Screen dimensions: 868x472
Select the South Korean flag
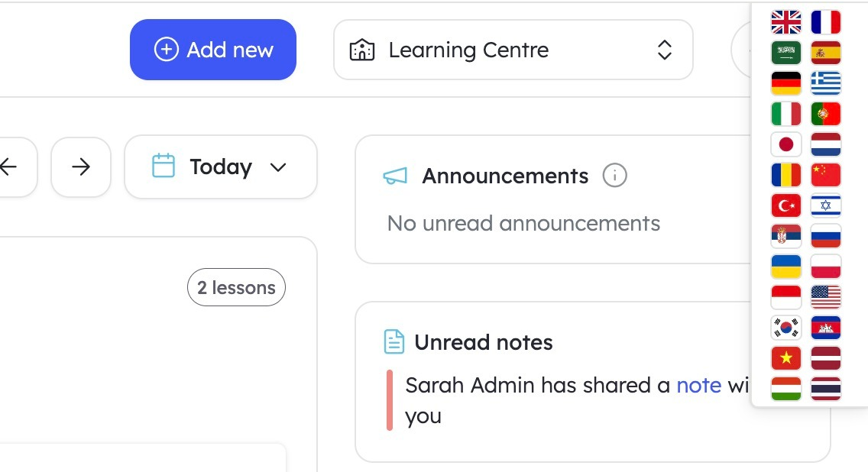[786, 328]
